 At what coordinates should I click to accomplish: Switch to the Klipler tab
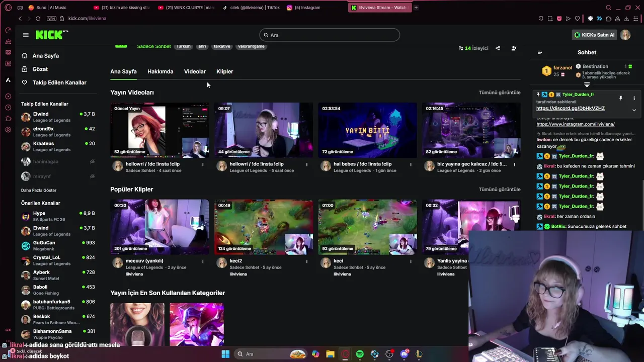[x=224, y=71]
